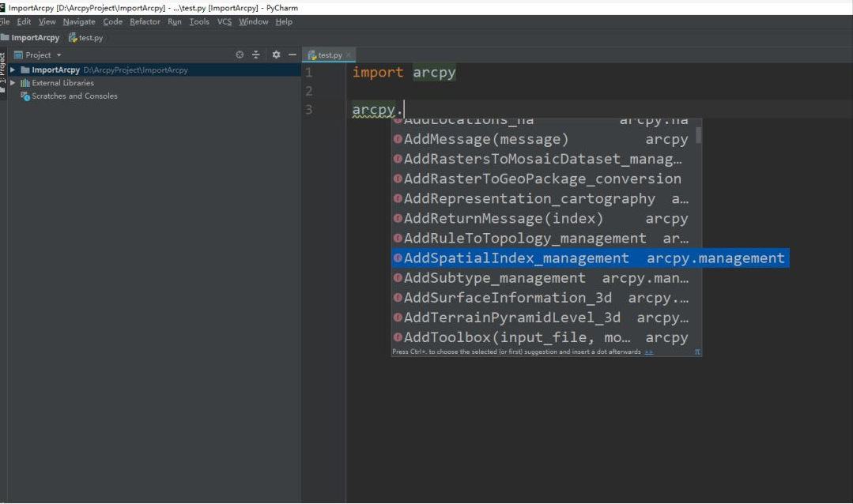This screenshot has height=504, width=853.
Task: Open the Run menu
Action: (175, 22)
